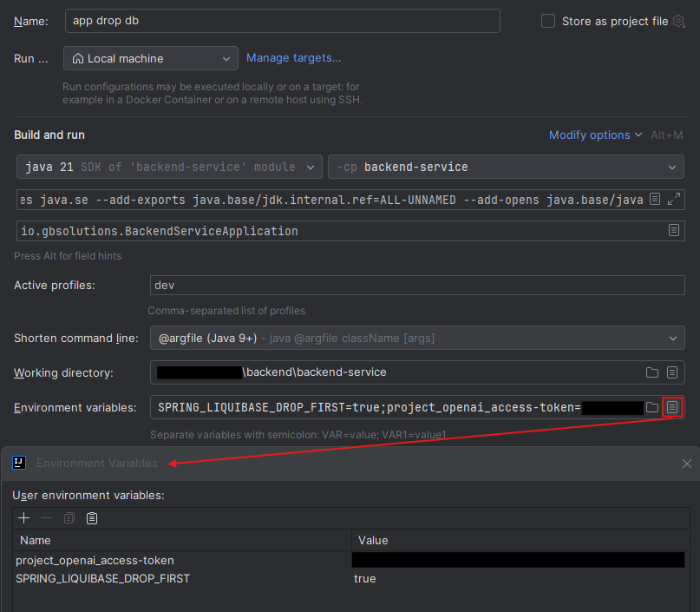The height and width of the screenshot is (612, 700).
Task: Add a new environment variable with plus icon
Action: click(x=23, y=517)
